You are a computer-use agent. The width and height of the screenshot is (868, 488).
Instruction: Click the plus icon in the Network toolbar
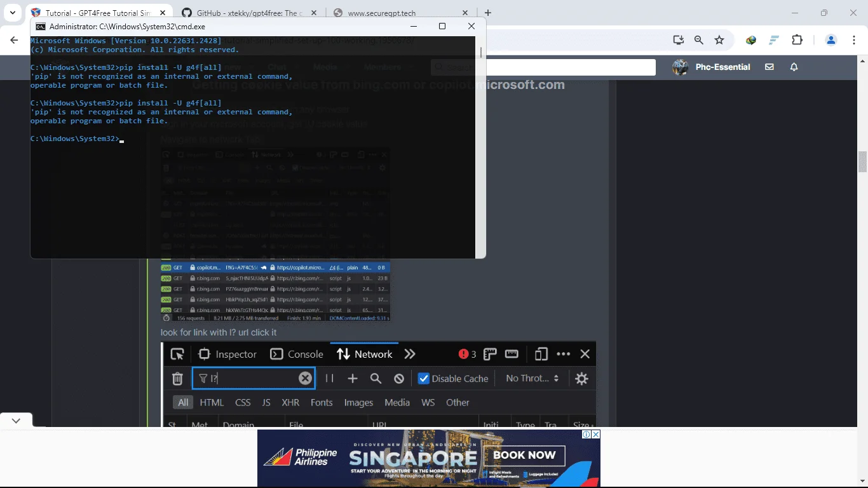click(x=353, y=378)
